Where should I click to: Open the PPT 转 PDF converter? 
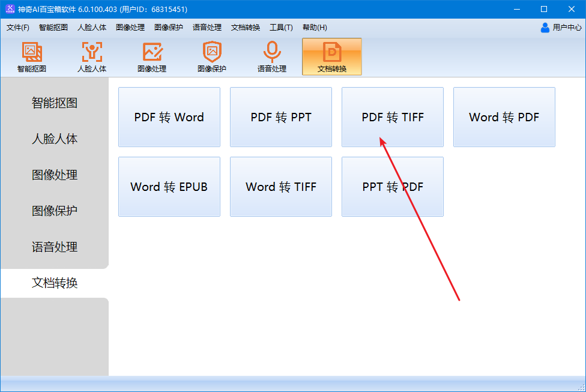[x=393, y=187]
